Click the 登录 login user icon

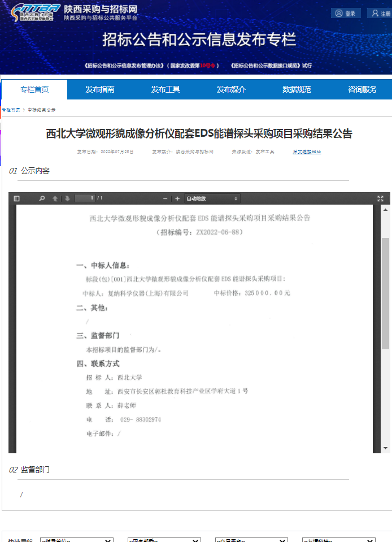339,13
